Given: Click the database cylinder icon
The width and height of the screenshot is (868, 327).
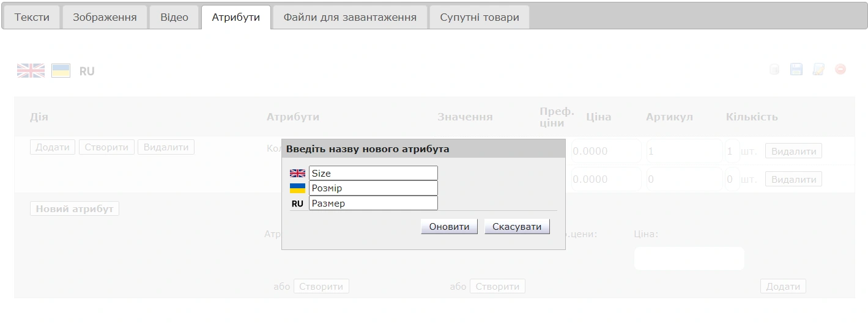Looking at the screenshot, I should [774, 70].
